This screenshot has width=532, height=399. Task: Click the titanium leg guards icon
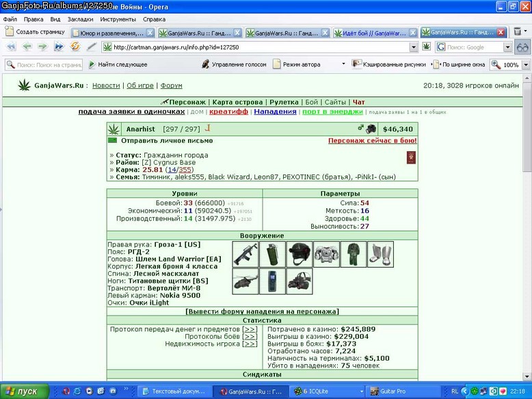(380, 254)
